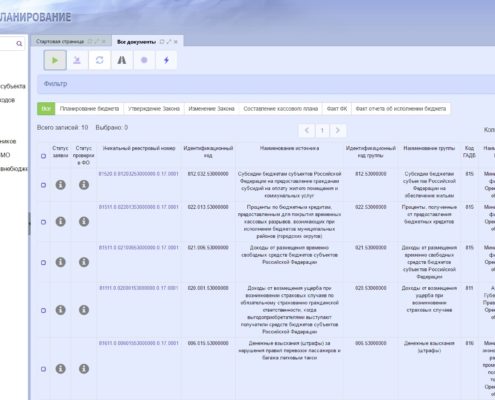Click the lightning bolt toolbar icon
Image resolution: width=495 pixels, height=400 pixels.
pos(166,60)
